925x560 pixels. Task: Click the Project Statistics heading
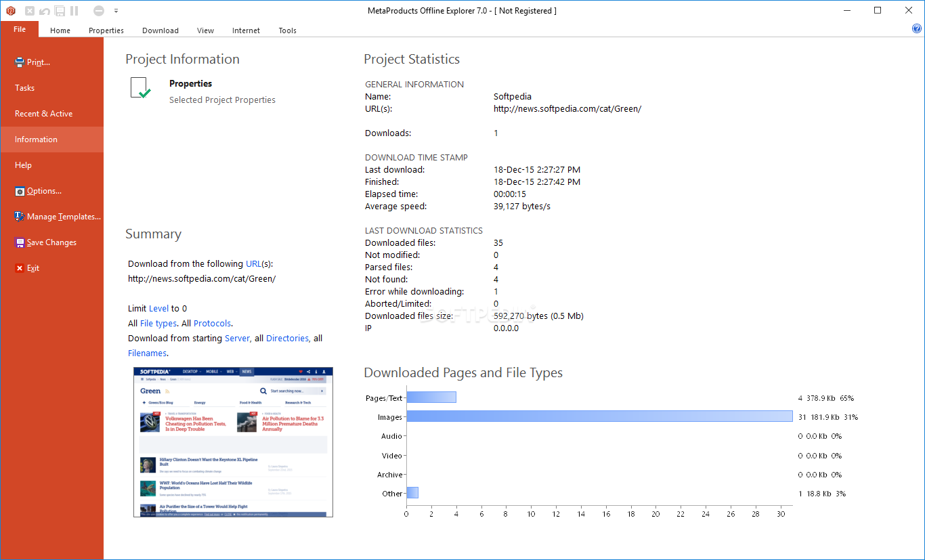click(x=412, y=60)
